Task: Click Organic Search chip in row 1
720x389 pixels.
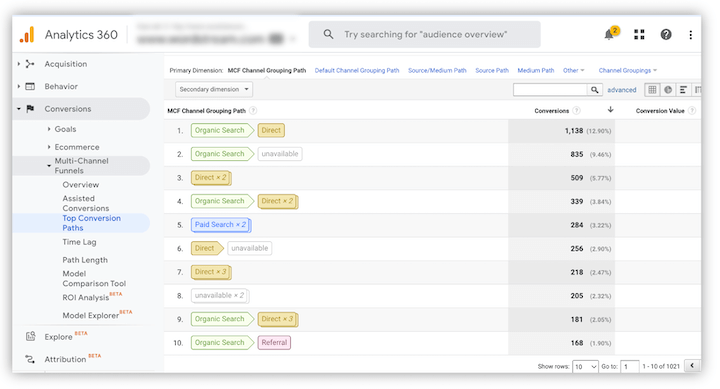Action: tap(222, 130)
